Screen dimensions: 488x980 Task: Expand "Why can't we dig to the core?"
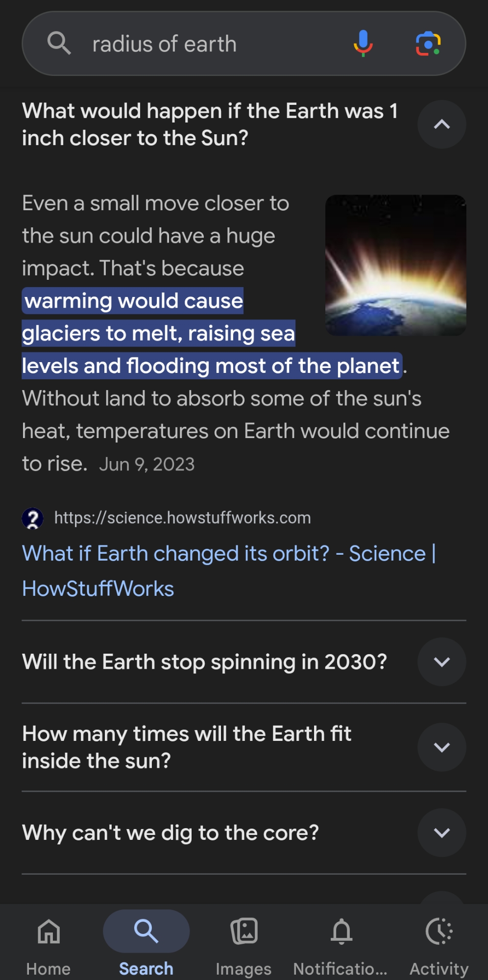pos(441,833)
